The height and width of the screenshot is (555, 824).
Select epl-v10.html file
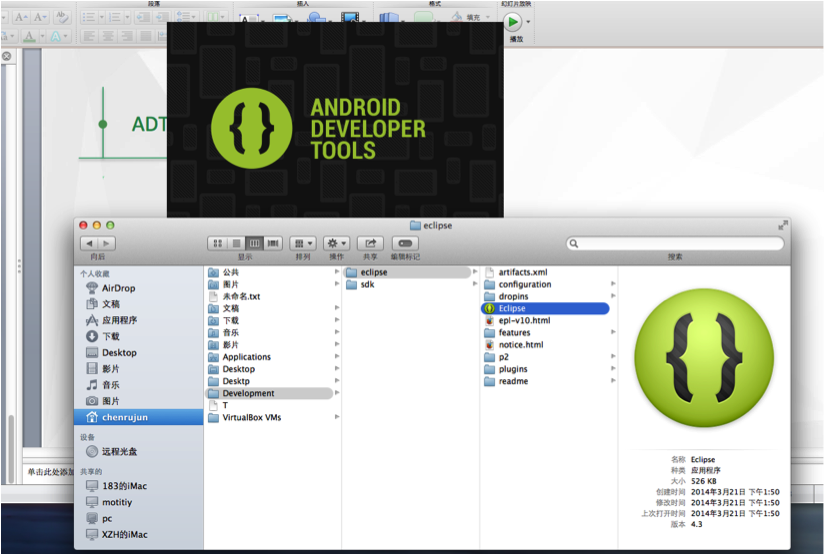(517, 321)
